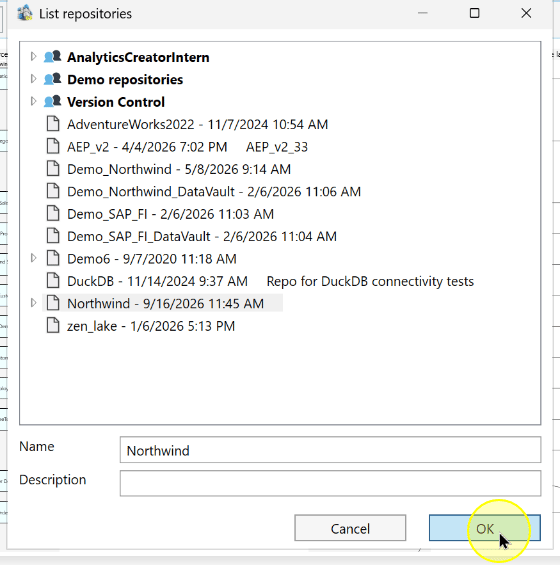Maximize the List repositories dialog

point(475,13)
